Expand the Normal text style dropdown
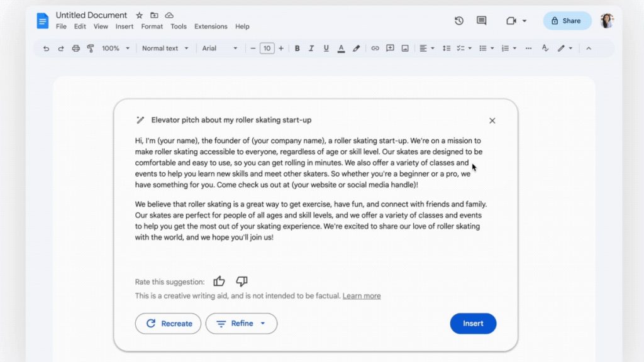The width and height of the screenshot is (644, 362). coord(165,48)
